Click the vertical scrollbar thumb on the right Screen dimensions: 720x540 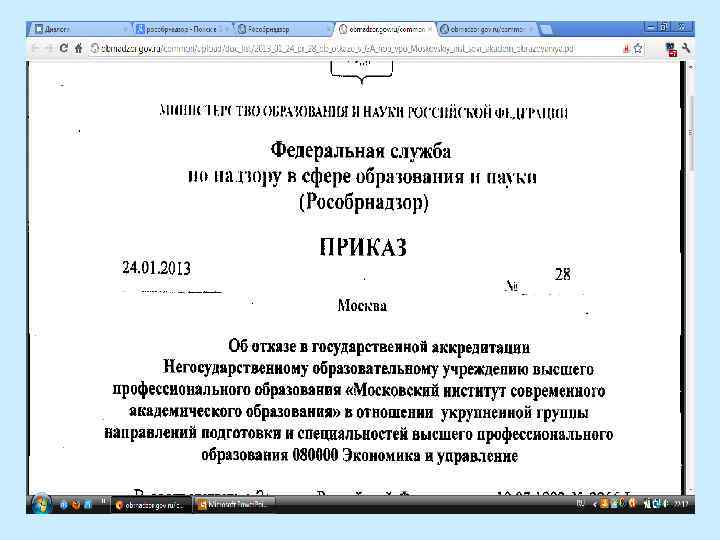[x=691, y=132]
